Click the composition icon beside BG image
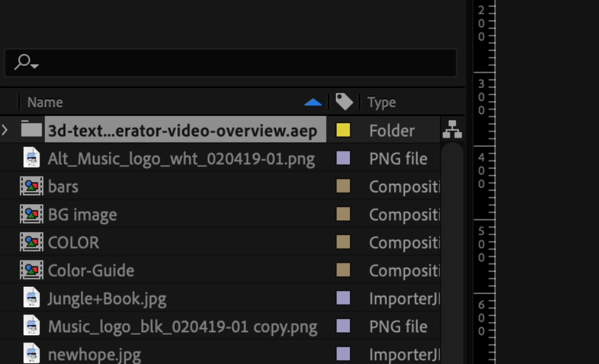The image size is (599, 364). pos(31,214)
